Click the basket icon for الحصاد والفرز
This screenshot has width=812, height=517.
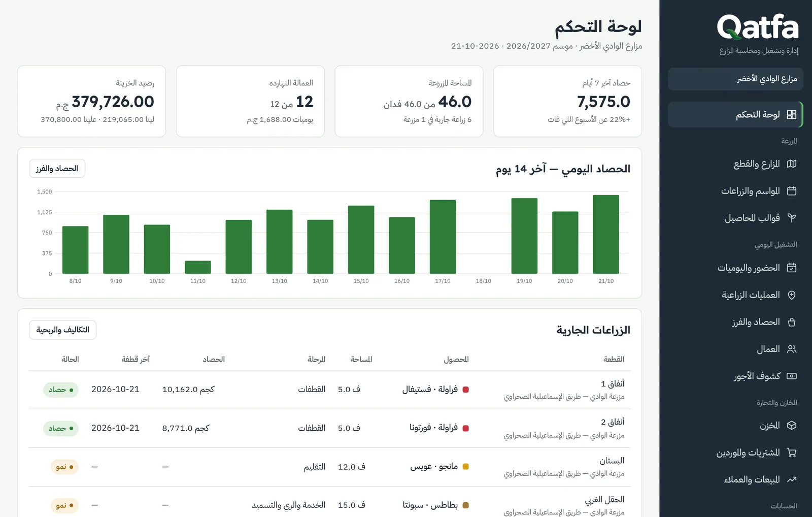[791, 322]
